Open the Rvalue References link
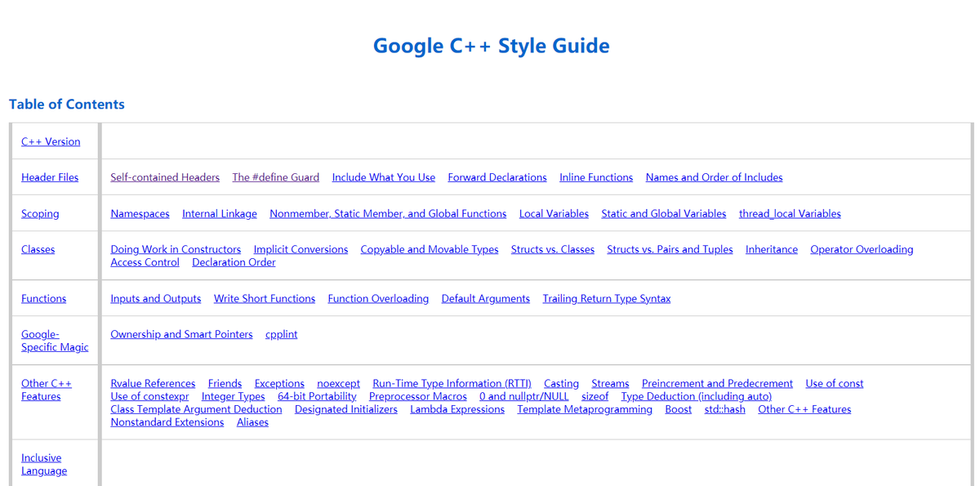The image size is (980, 486). click(153, 383)
